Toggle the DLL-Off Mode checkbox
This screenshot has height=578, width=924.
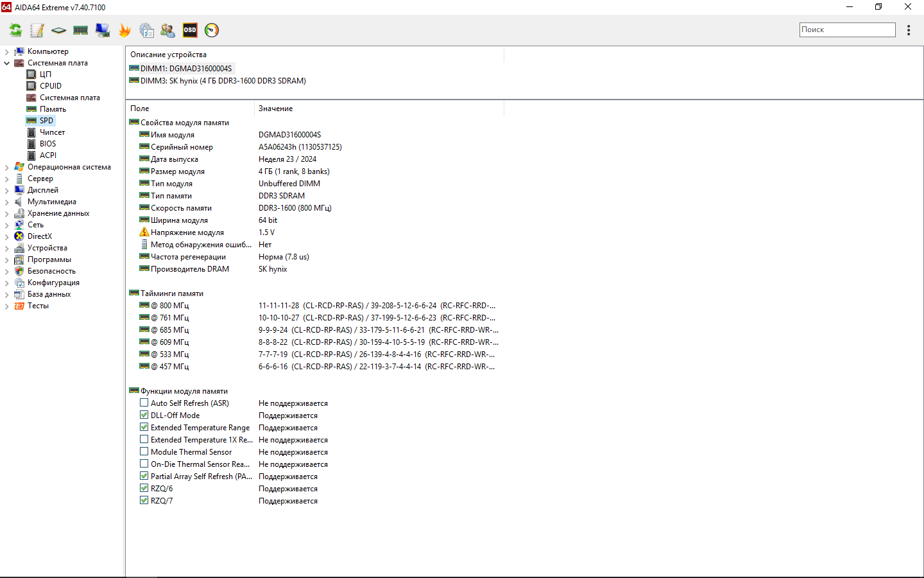click(x=144, y=416)
